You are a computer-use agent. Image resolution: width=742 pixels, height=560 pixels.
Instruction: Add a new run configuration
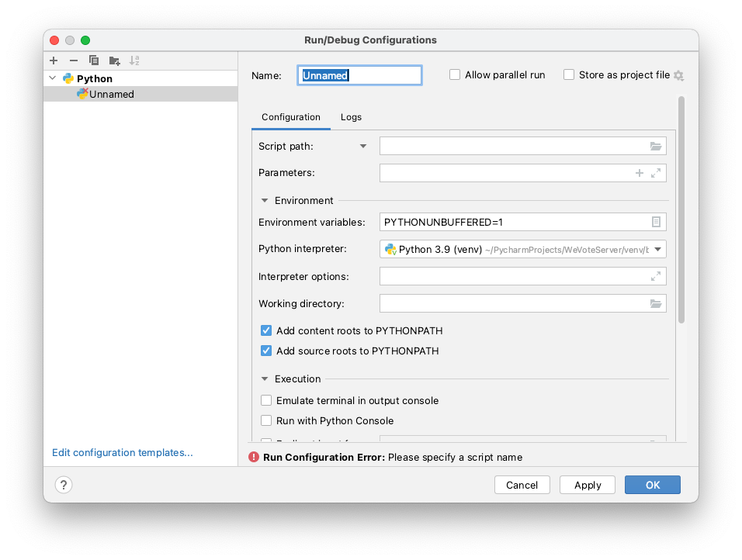54,60
